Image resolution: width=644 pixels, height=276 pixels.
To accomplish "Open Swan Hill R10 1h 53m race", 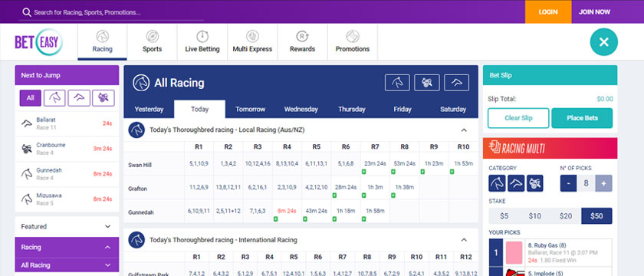I will [463, 163].
